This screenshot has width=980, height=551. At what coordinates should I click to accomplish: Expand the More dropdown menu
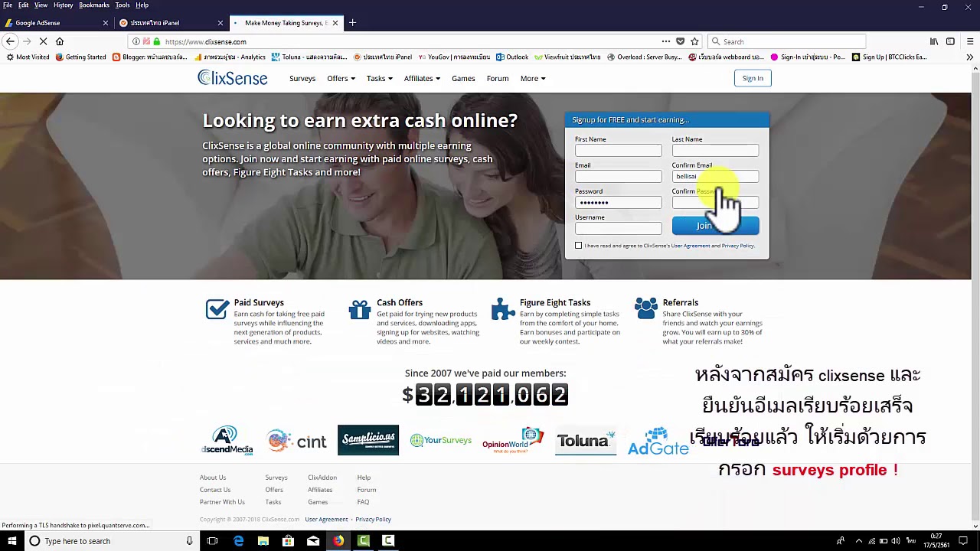(x=533, y=78)
